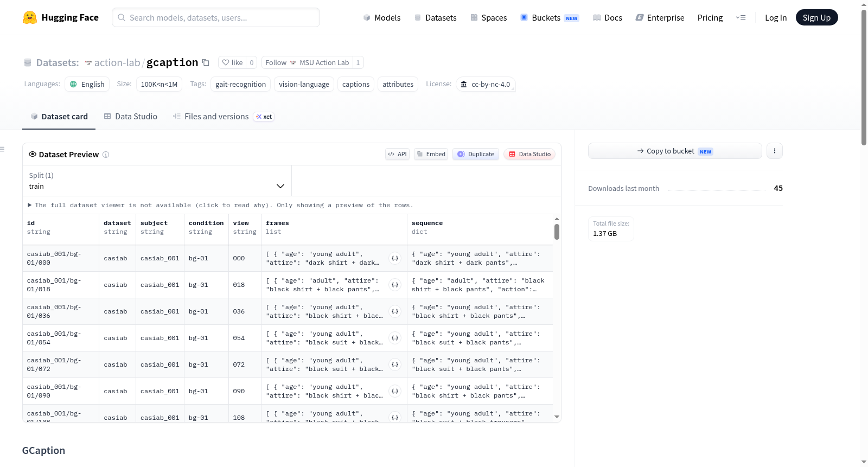Go to Datasets in the top navigation
The height and width of the screenshot is (467, 868).
436,17
